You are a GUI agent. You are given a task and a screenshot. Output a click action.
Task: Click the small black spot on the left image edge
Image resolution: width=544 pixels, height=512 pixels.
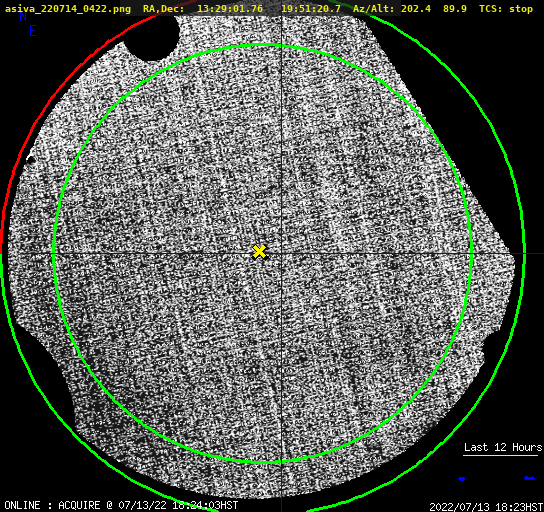(31, 160)
